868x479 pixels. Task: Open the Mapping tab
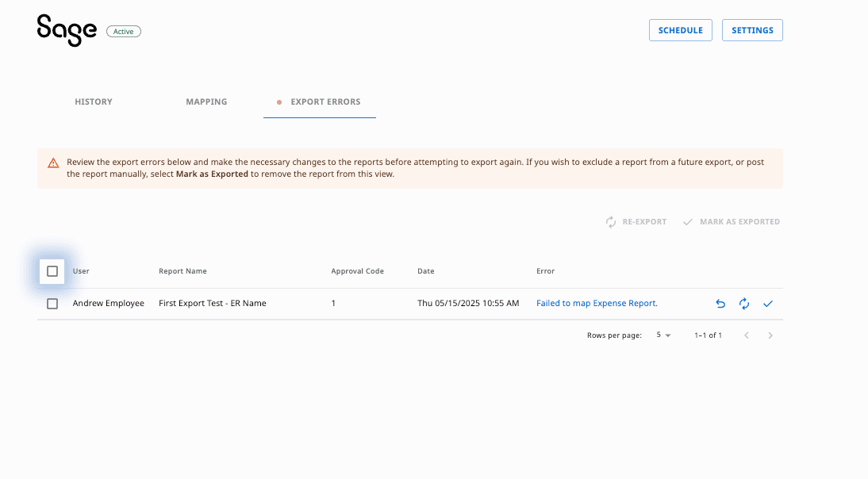[206, 102]
